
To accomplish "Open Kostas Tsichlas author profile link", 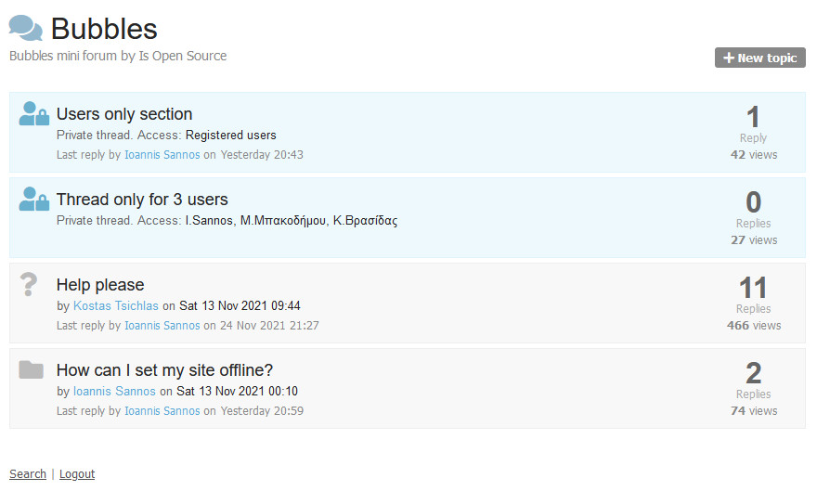I will pos(116,305).
